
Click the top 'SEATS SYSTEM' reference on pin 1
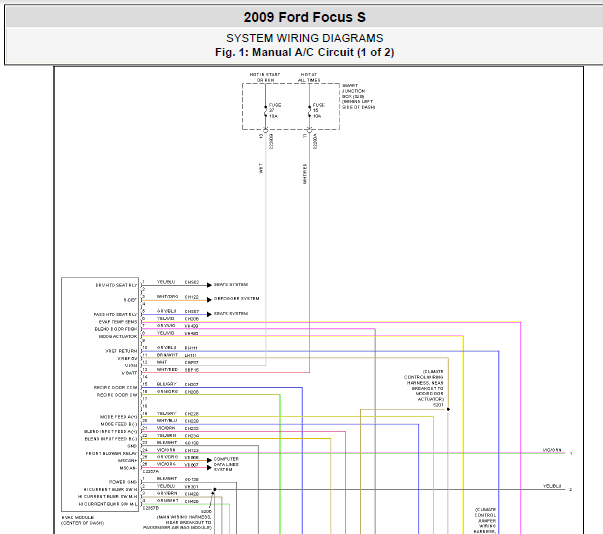pyautogui.click(x=231, y=284)
